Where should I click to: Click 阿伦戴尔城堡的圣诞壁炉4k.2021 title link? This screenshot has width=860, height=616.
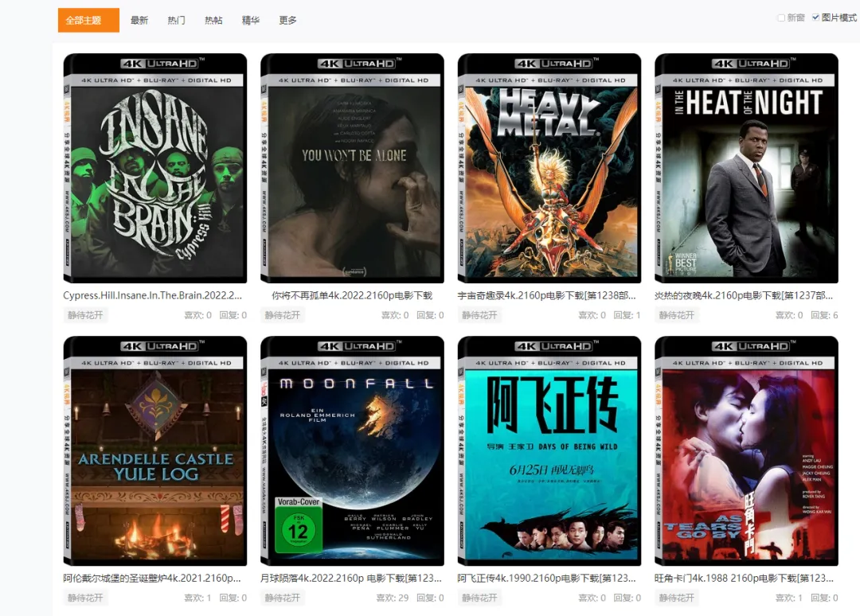click(x=152, y=578)
